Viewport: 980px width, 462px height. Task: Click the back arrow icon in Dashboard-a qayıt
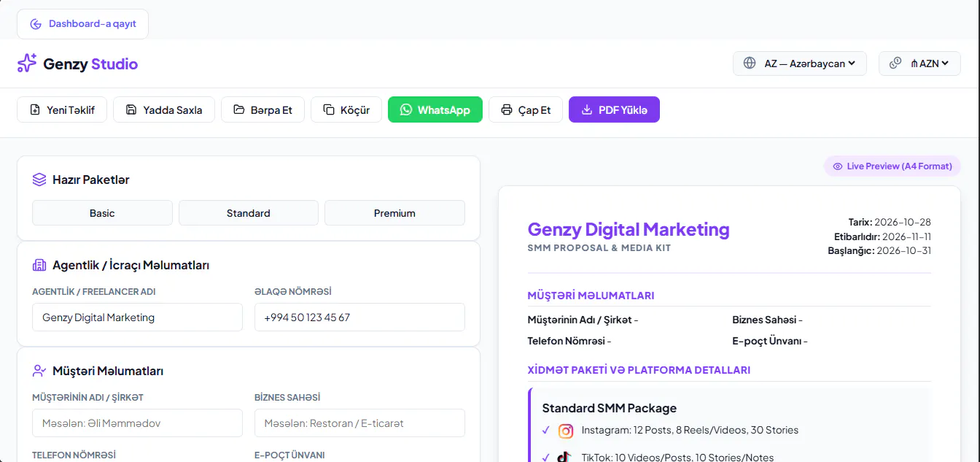click(36, 24)
